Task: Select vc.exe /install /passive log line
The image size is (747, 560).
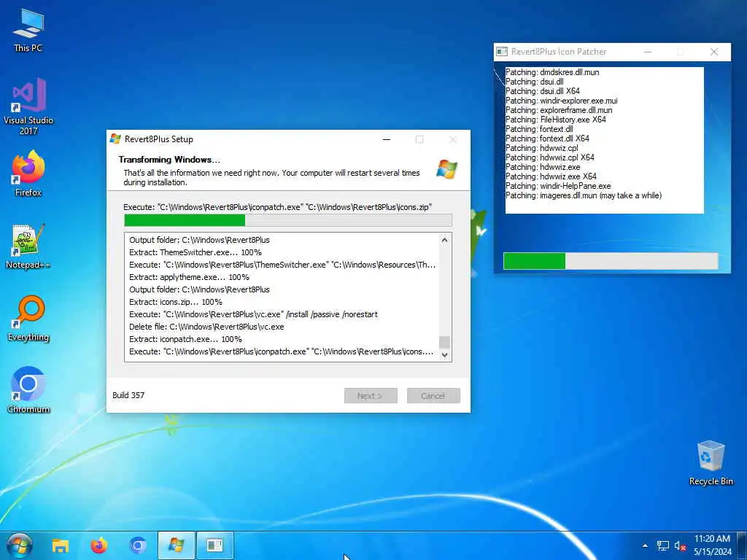Action: 253,314
